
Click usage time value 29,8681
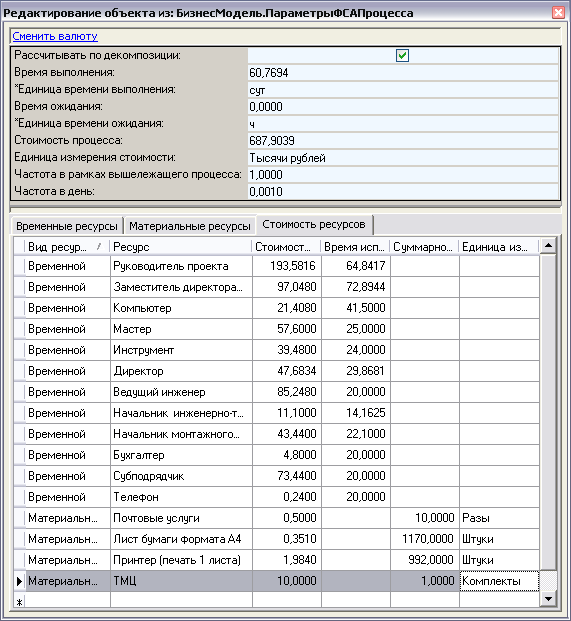pos(356,371)
